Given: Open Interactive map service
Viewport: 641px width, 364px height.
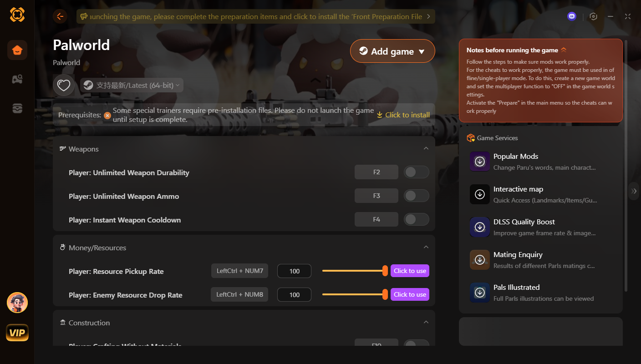Looking at the screenshot, I should tap(541, 194).
